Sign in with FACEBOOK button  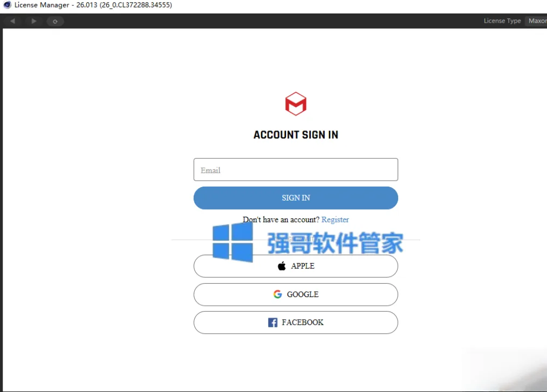click(296, 322)
